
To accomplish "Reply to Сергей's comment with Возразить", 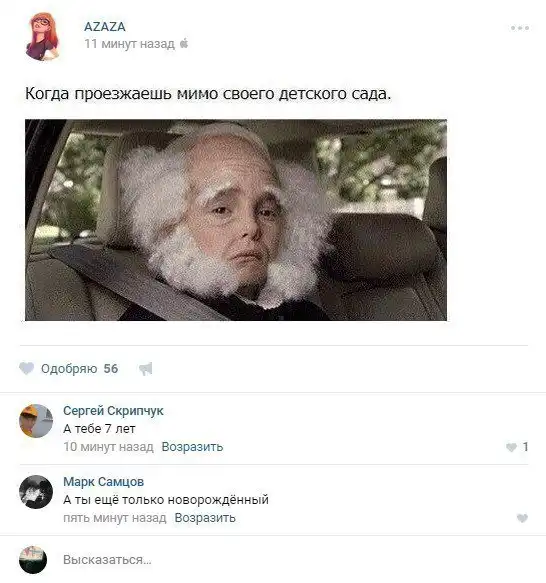I will pyautogui.click(x=192, y=447).
